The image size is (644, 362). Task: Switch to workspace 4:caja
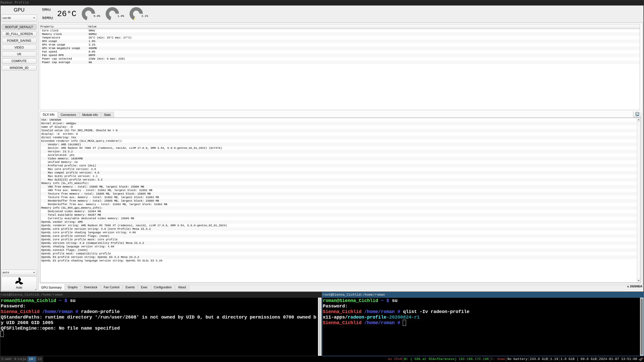coord(20,359)
